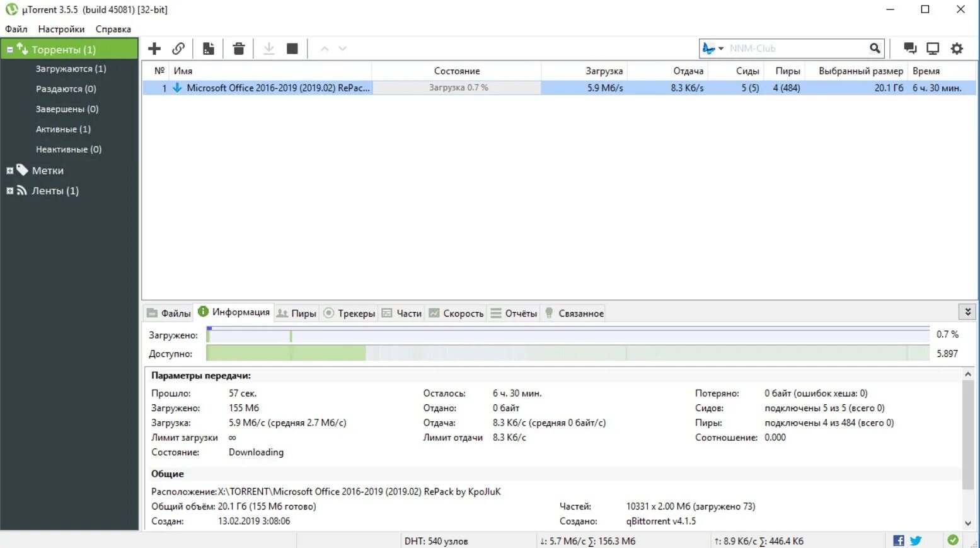Select Загружаются (1) category
980x548 pixels.
pyautogui.click(x=71, y=69)
